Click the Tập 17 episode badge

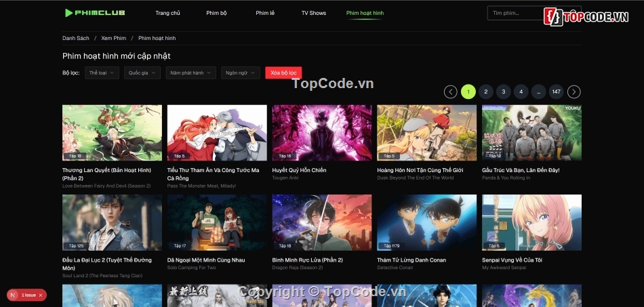(x=179, y=246)
